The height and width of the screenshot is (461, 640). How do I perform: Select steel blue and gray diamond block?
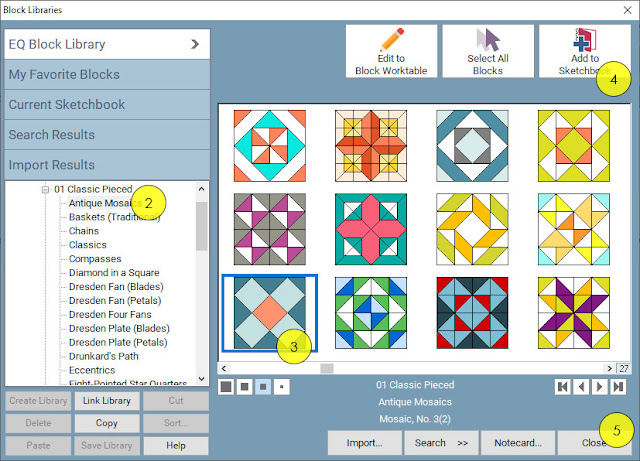472,146
